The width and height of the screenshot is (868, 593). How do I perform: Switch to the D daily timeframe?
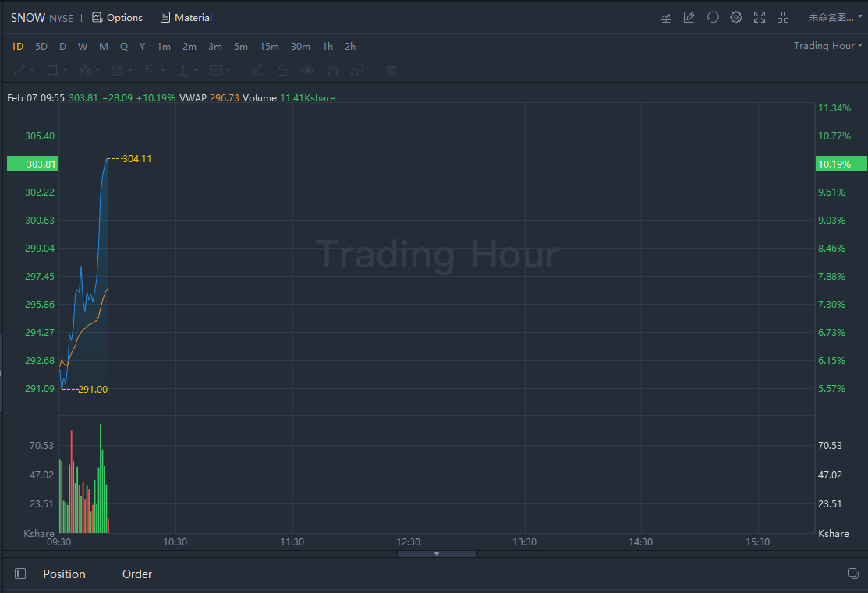coord(62,47)
